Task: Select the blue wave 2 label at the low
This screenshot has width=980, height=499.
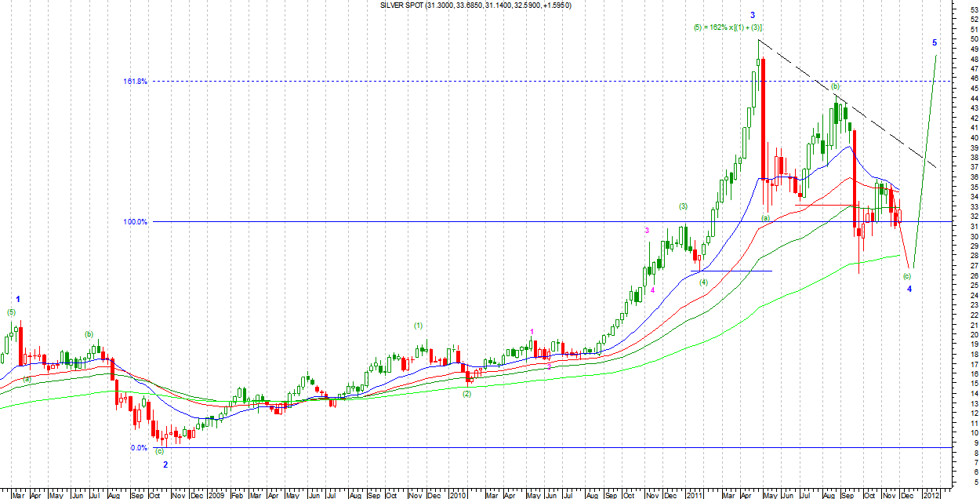Action: pos(165,464)
